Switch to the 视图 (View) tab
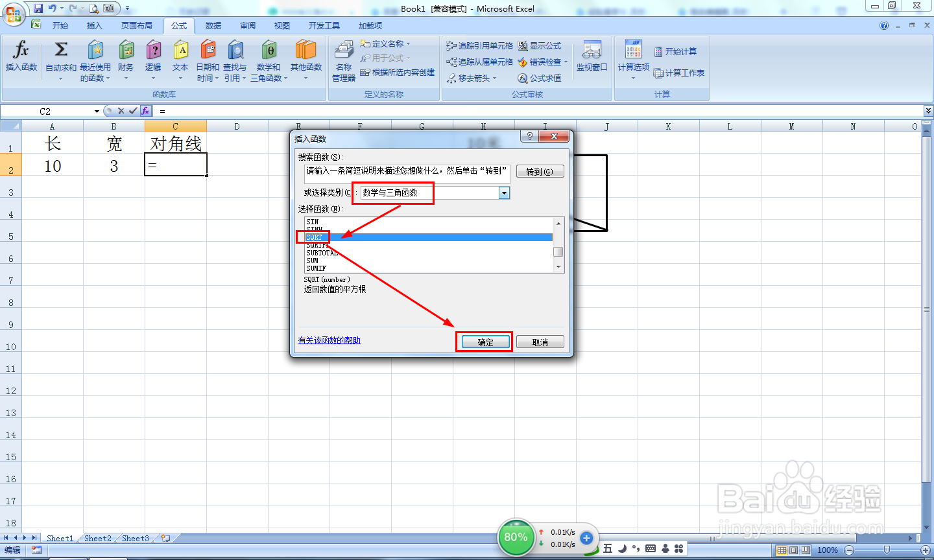The height and width of the screenshot is (560, 934). (x=282, y=25)
